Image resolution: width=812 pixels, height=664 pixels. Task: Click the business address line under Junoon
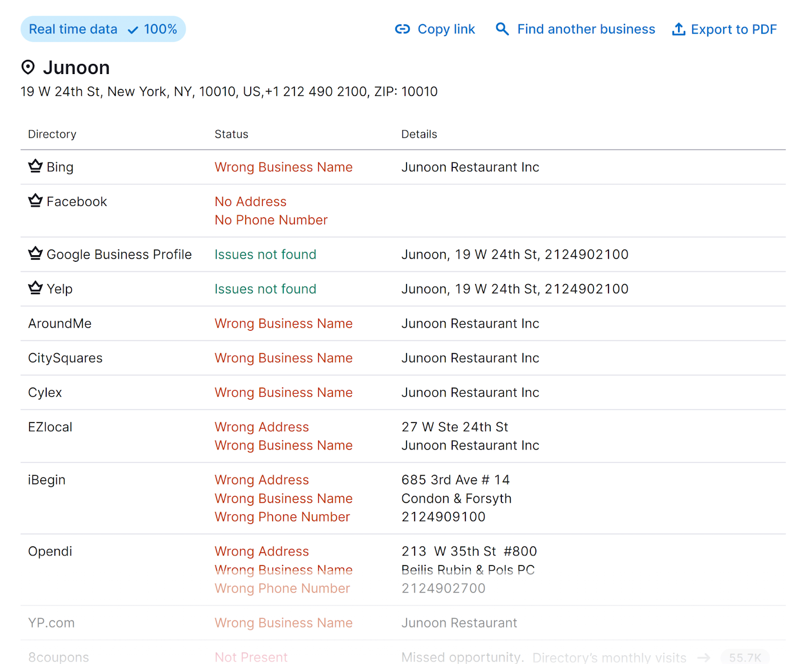[229, 91]
